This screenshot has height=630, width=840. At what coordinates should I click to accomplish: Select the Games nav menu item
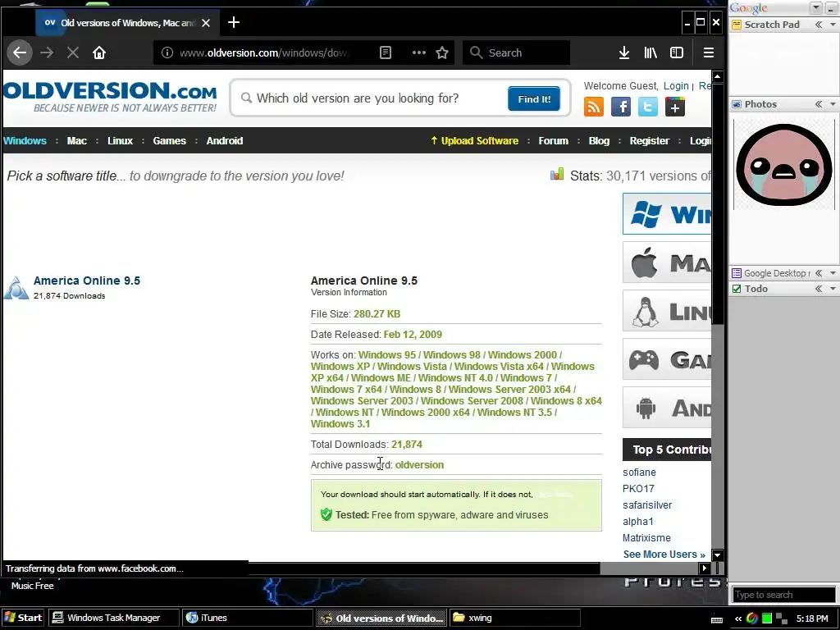169,141
